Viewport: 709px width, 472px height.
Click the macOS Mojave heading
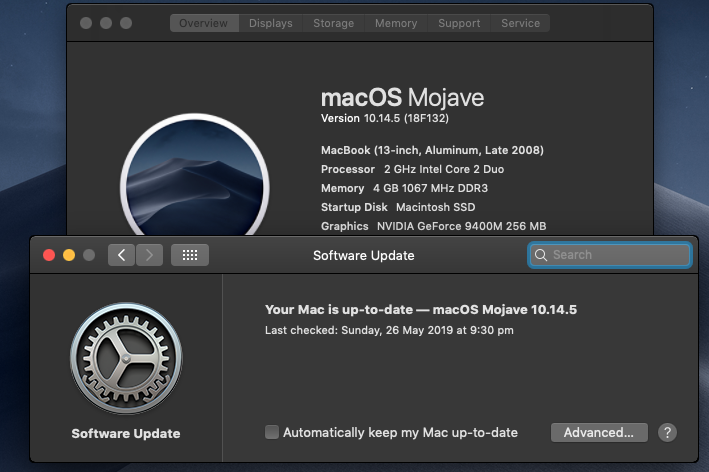[402, 97]
